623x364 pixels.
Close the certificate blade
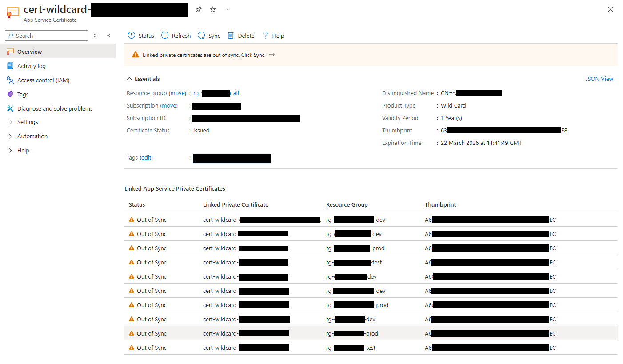tap(611, 9)
